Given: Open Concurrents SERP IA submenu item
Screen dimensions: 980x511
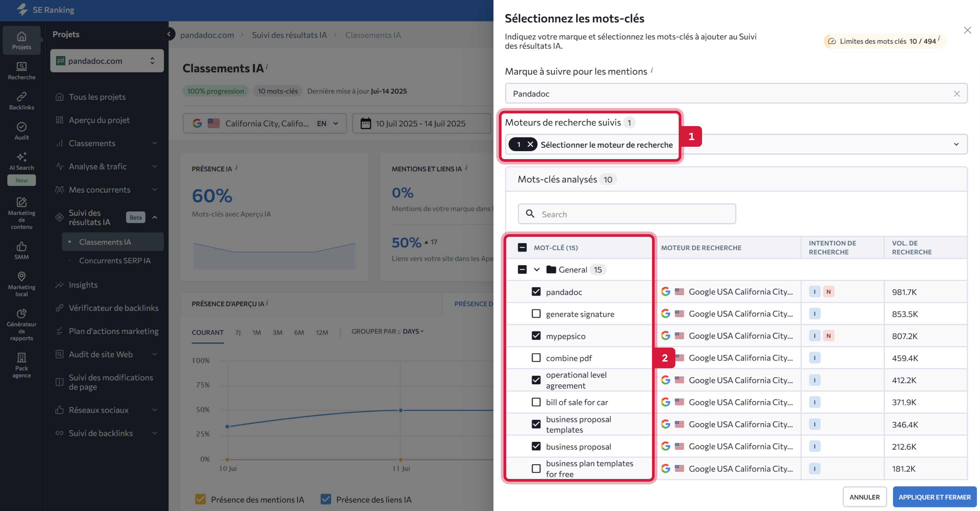Looking at the screenshot, I should [x=114, y=261].
